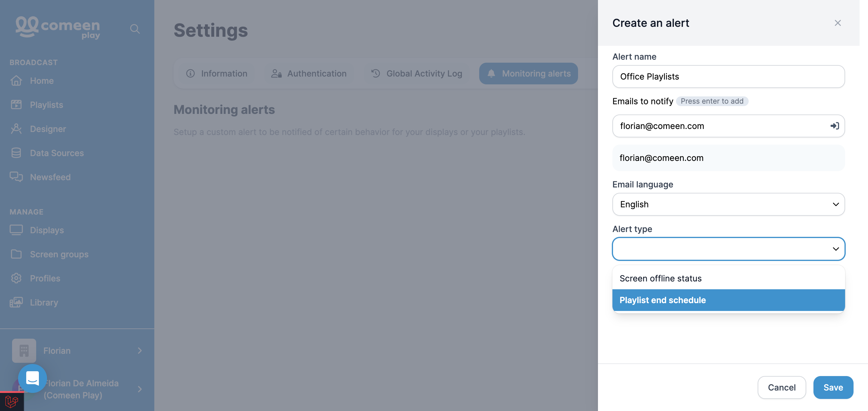
Task: Expand the Florian organization chevron
Action: pos(140,351)
